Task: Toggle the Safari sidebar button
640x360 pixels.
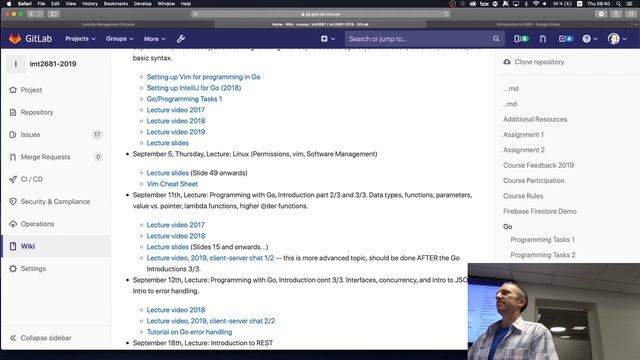Action: pyautogui.click(x=53, y=14)
